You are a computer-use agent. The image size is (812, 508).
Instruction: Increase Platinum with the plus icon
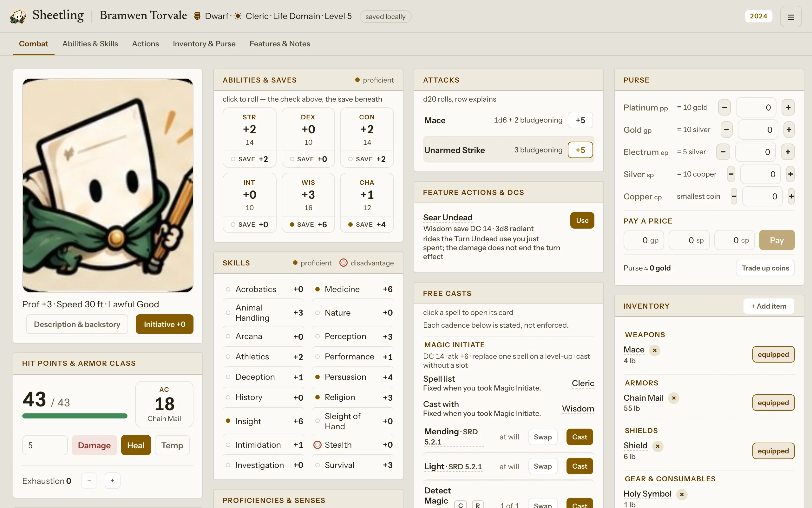pos(788,108)
